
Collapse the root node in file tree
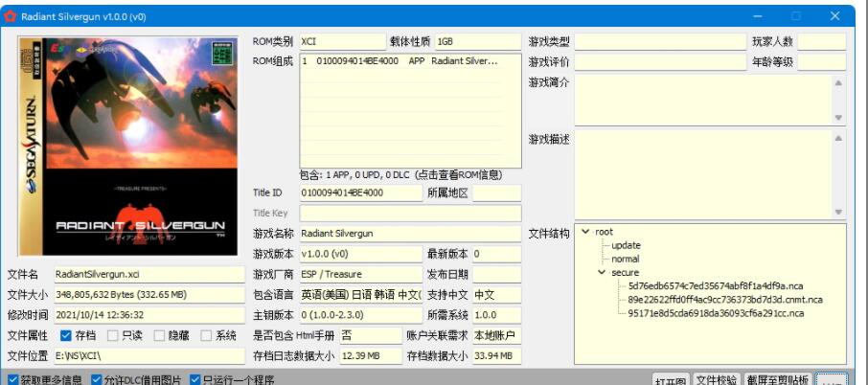(585, 232)
